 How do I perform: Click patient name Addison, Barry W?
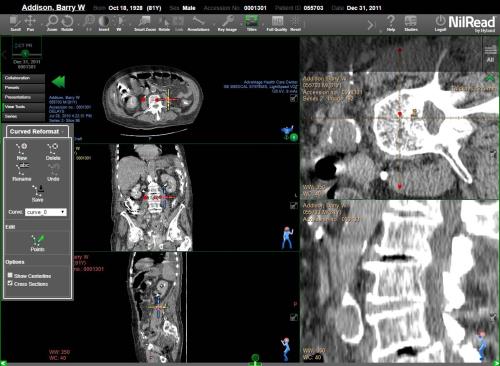(53, 7)
